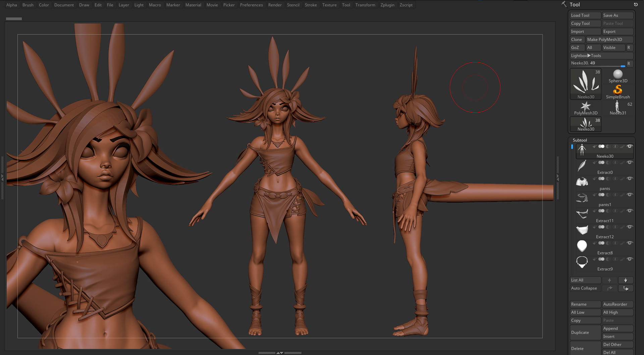The image size is (644, 355).
Task: Select the Extract11 subtool thumbnail
Action: pos(582,214)
